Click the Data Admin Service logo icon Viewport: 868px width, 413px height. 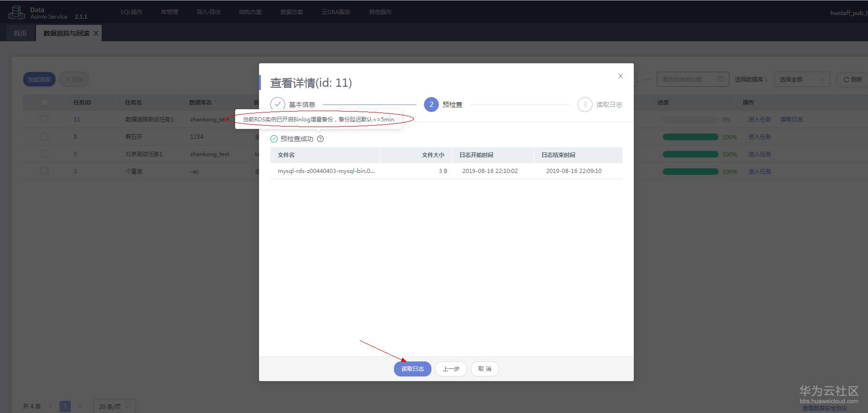16,13
